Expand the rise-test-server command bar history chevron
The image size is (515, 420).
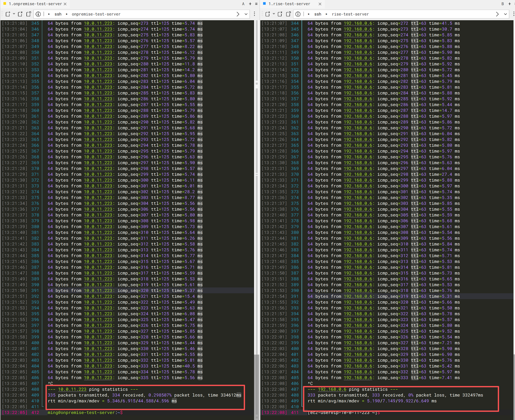[506, 14]
